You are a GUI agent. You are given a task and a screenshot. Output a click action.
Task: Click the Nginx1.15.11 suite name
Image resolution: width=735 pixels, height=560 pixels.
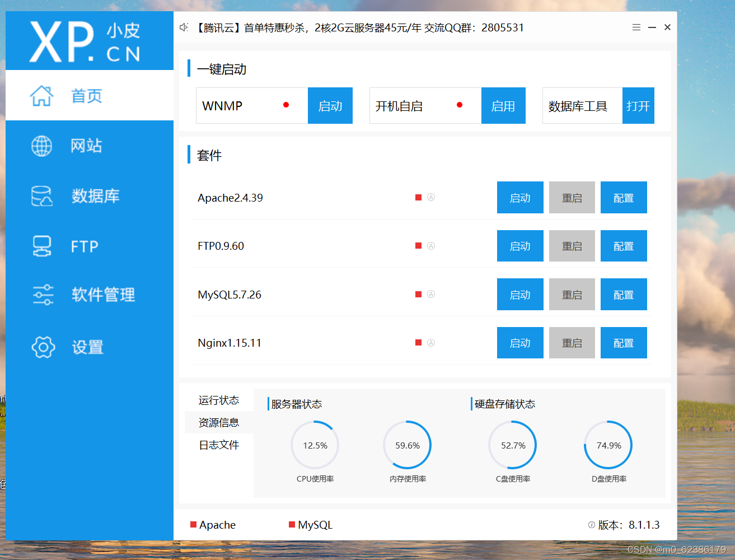point(230,343)
